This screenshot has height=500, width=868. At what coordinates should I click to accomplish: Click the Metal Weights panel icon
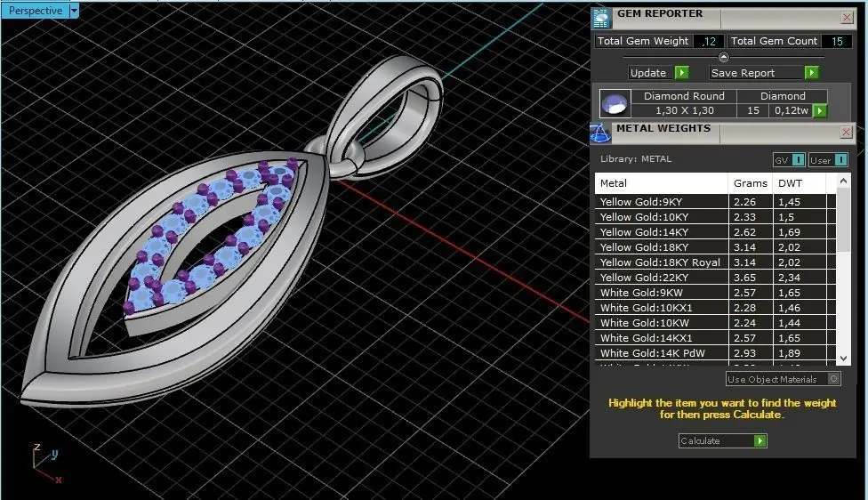600,133
